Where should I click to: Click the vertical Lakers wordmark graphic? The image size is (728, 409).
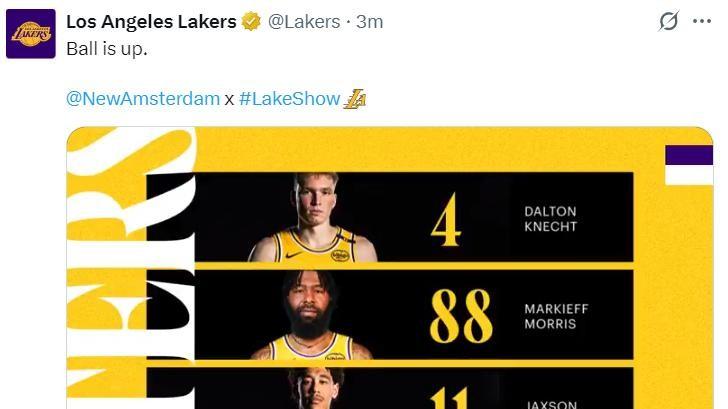[131, 268]
